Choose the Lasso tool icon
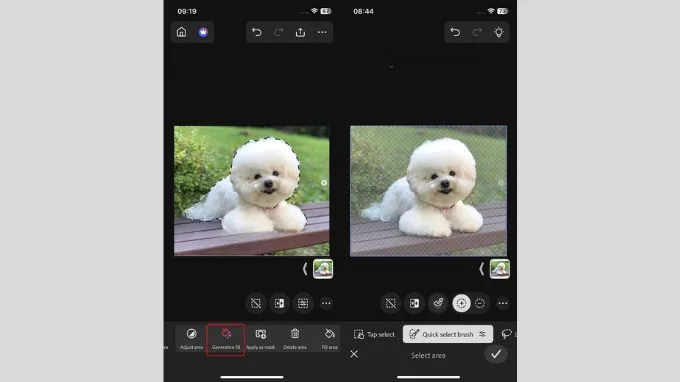Viewport: 680px width, 382px height. (x=507, y=334)
